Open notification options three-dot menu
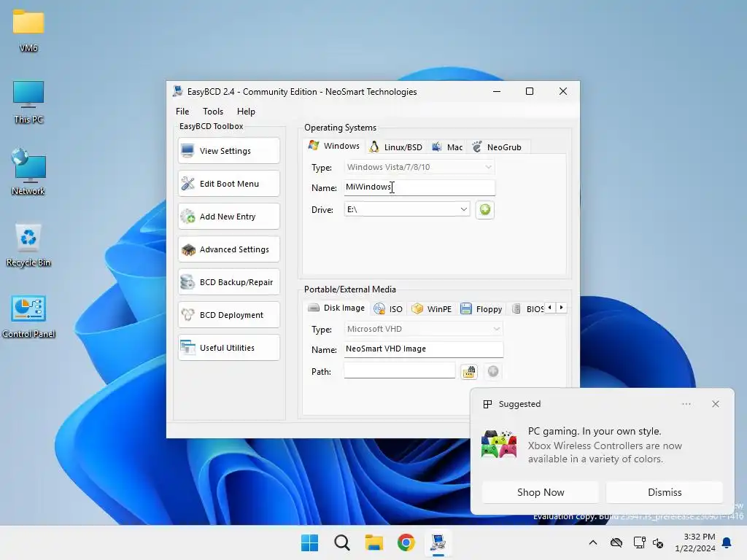Image resolution: width=747 pixels, height=560 pixels. [x=686, y=404]
